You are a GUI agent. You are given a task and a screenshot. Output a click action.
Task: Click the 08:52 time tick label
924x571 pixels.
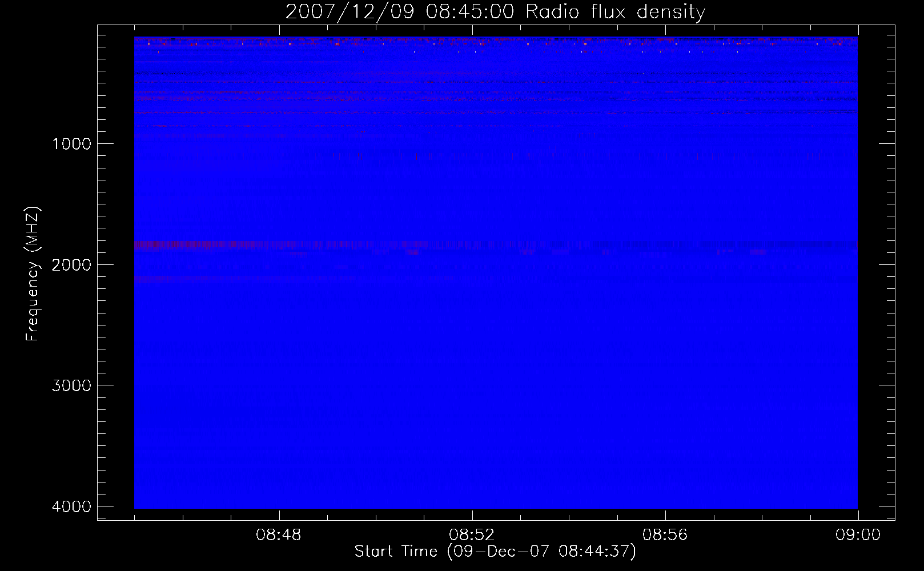pos(472,535)
